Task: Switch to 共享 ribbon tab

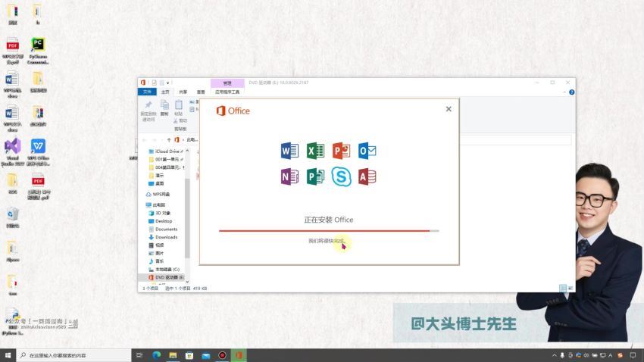Action: (x=183, y=92)
